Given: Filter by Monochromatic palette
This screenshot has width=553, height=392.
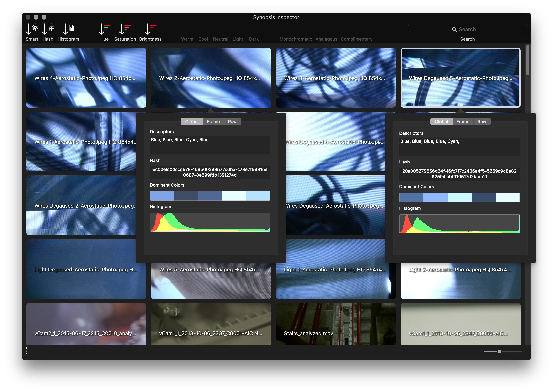Looking at the screenshot, I should pos(296,39).
